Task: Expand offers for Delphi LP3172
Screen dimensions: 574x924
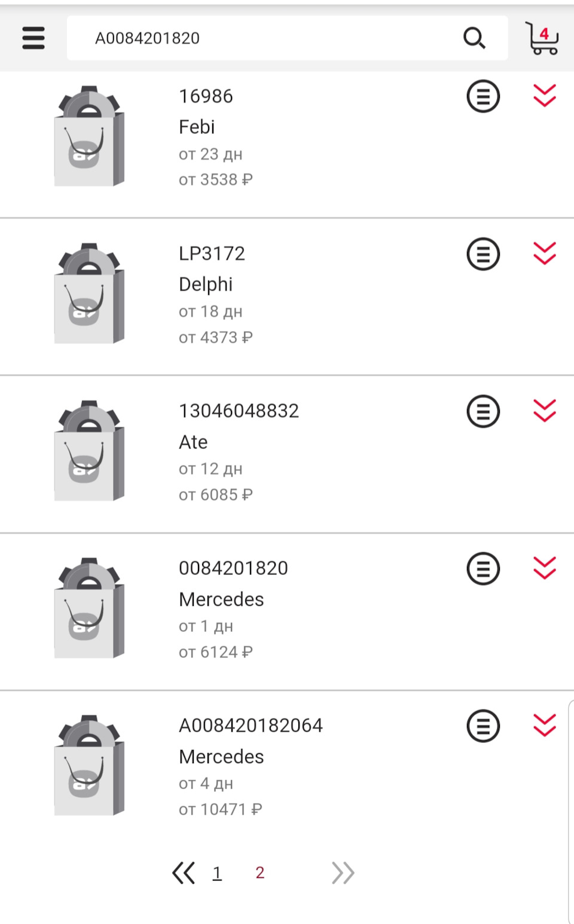Action: pos(545,253)
